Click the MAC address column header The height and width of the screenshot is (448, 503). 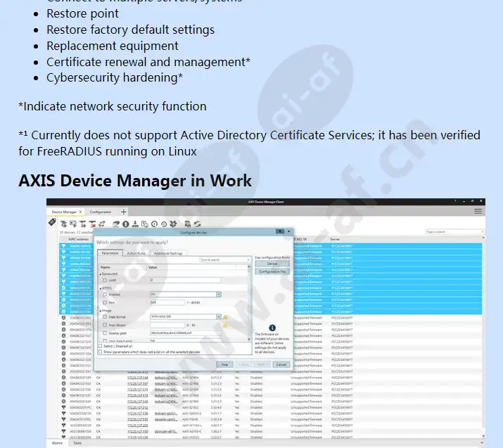[78, 239]
